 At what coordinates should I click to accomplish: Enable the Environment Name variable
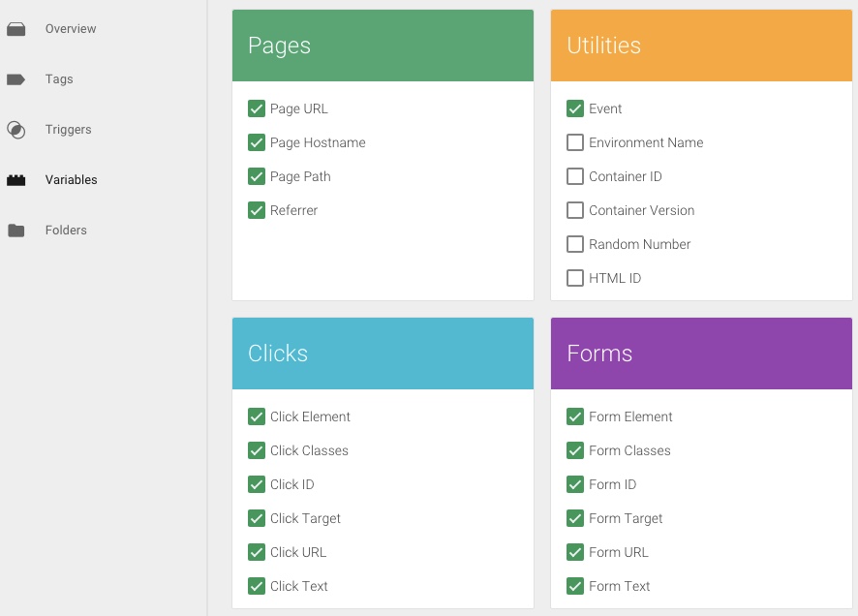tap(575, 142)
